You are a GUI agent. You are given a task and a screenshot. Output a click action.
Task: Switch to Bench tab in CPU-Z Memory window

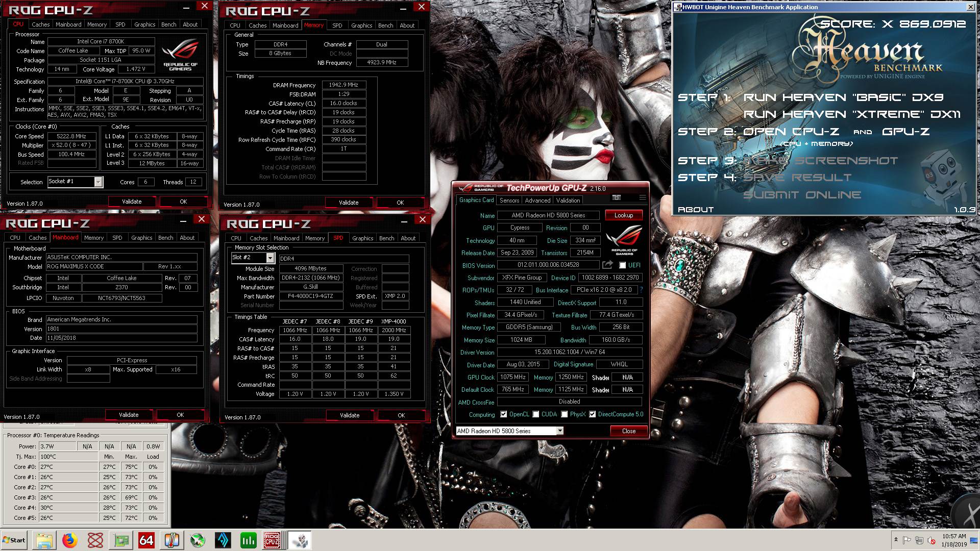coord(386,26)
